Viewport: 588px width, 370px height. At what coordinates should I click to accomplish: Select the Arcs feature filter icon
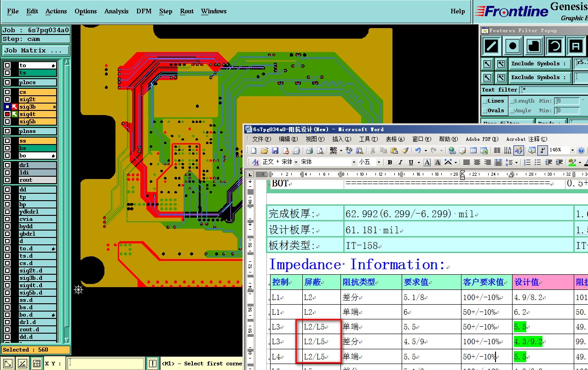pos(555,46)
